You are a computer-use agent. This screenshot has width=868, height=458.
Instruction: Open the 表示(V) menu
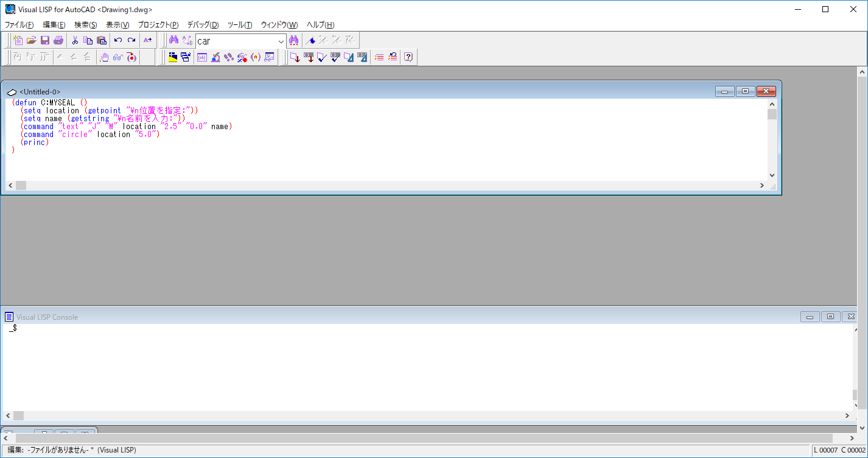click(117, 25)
